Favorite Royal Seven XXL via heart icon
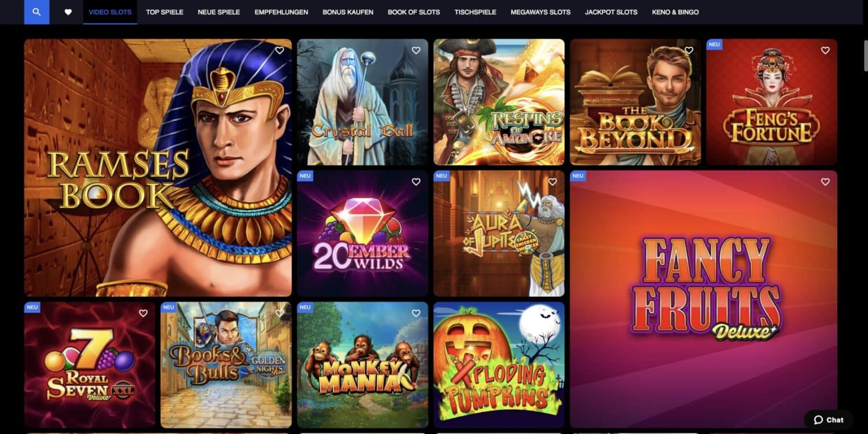This screenshot has width=868, height=434. (143, 313)
